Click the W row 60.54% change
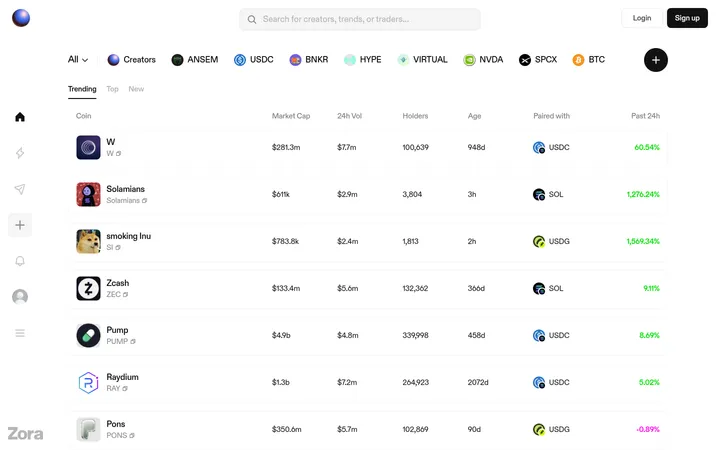The image size is (720, 450). pos(647,147)
